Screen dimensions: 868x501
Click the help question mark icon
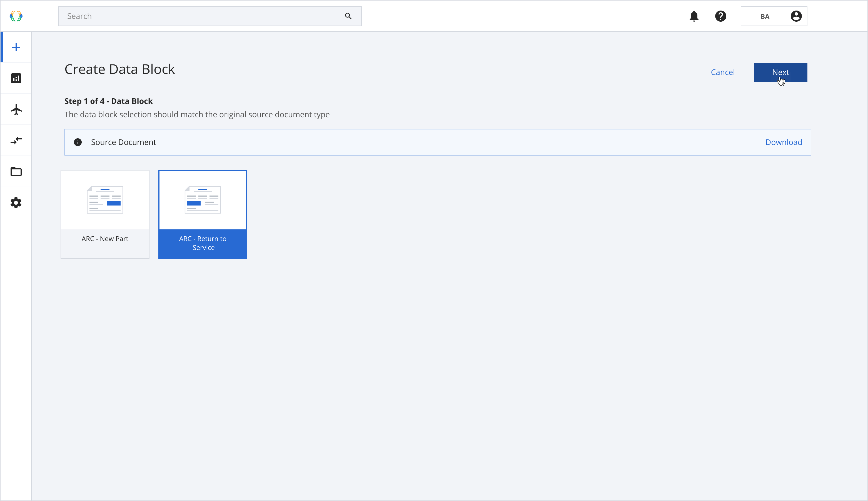(x=721, y=16)
